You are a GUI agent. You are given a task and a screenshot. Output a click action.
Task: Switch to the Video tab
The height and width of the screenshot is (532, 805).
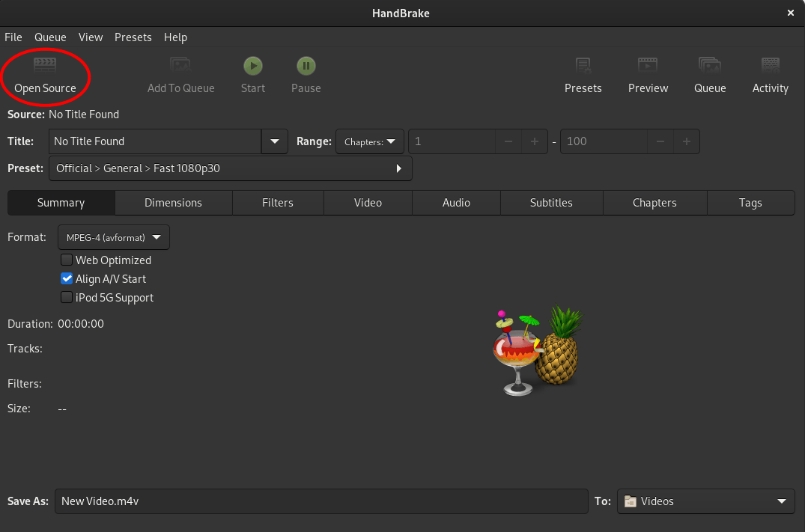[368, 202]
